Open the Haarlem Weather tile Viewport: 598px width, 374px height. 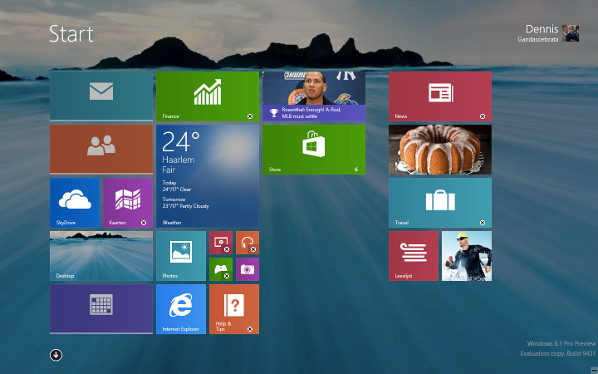point(207,176)
